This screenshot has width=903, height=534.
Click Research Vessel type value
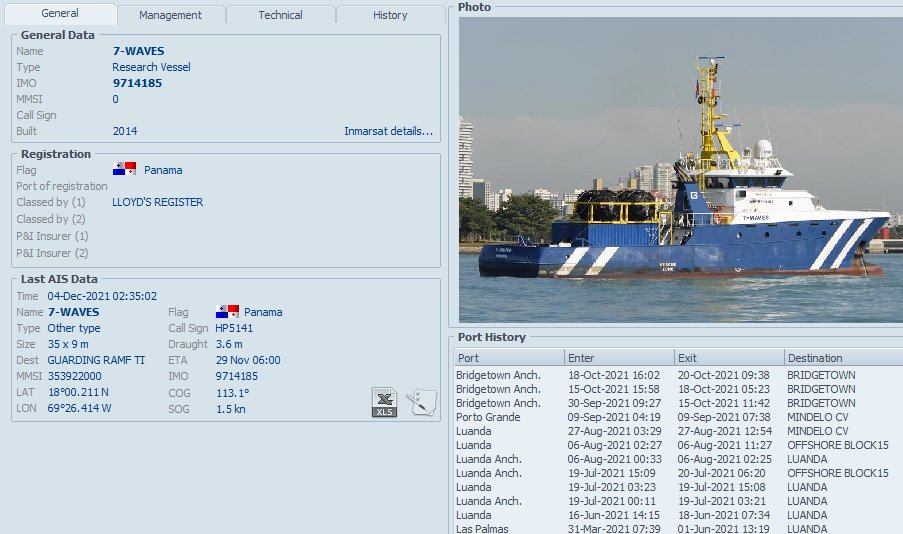pyautogui.click(x=151, y=67)
